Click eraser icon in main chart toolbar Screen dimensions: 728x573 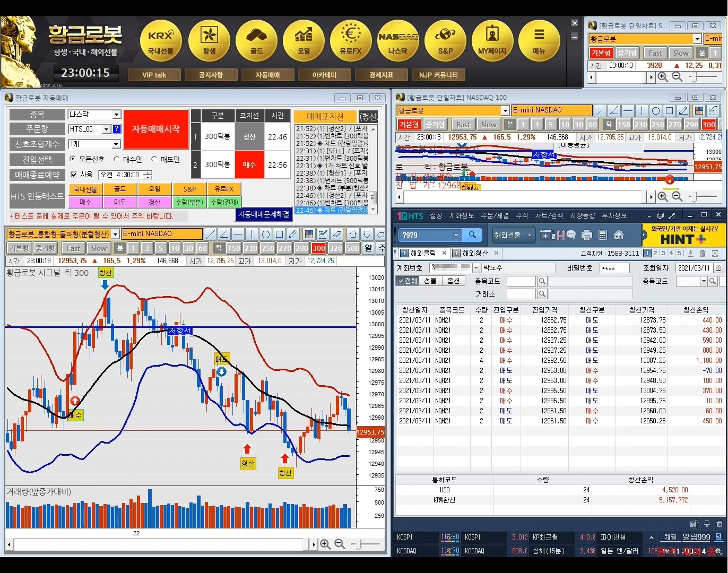pyautogui.click(x=337, y=234)
